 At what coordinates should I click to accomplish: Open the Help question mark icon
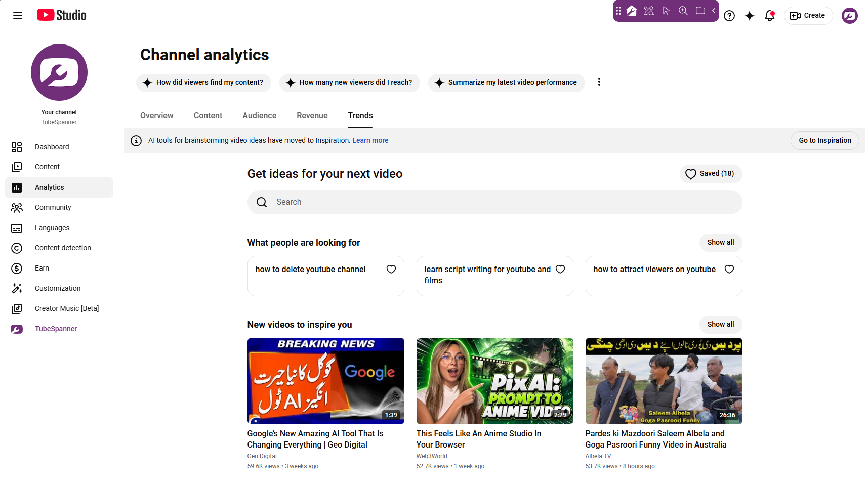point(729,16)
